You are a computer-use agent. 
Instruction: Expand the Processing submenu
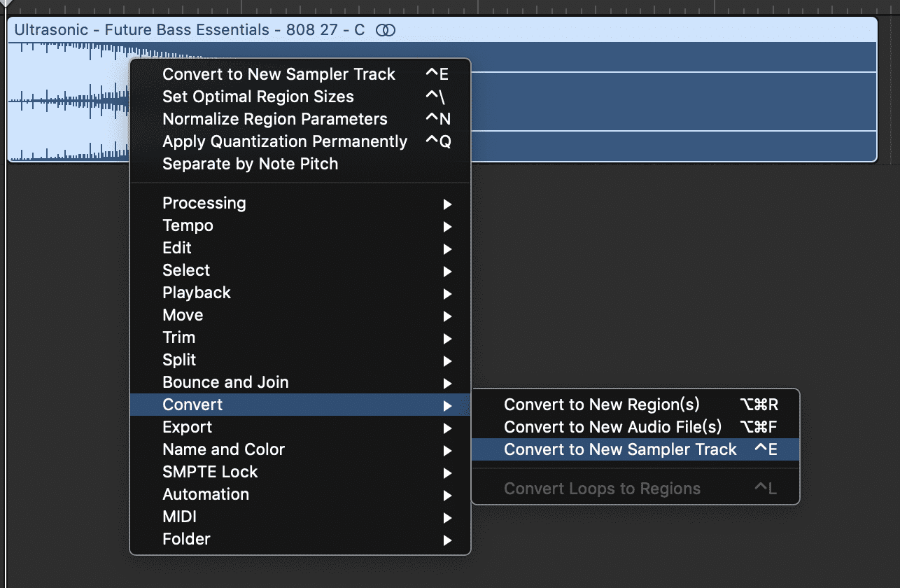pos(204,203)
